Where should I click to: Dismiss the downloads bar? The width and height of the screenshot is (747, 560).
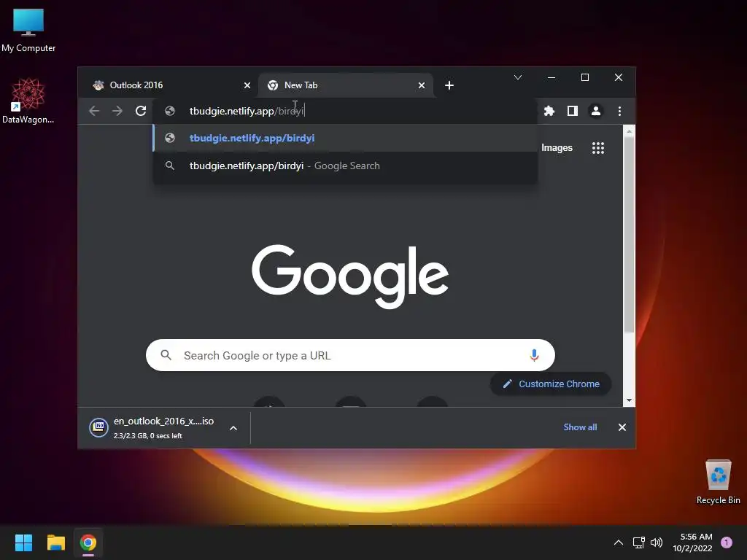pyautogui.click(x=622, y=427)
